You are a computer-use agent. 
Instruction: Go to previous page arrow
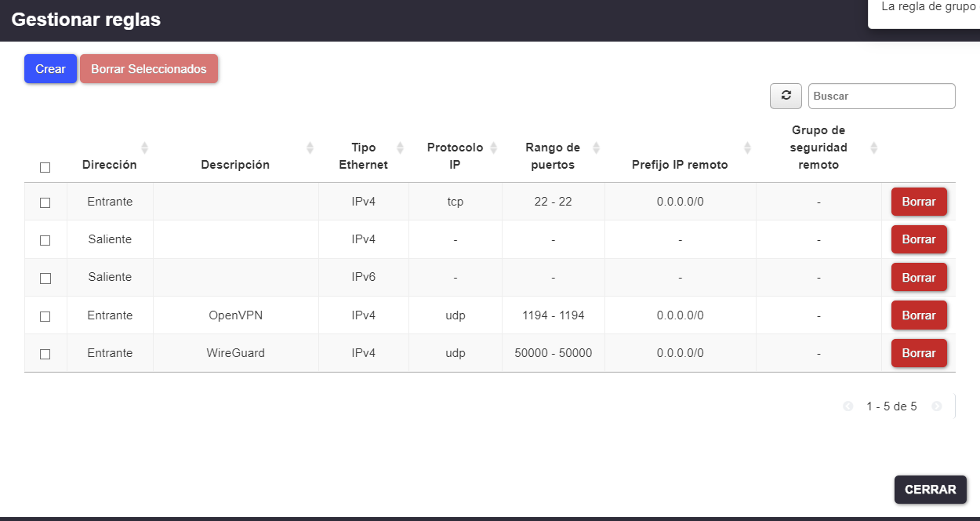[848, 406]
